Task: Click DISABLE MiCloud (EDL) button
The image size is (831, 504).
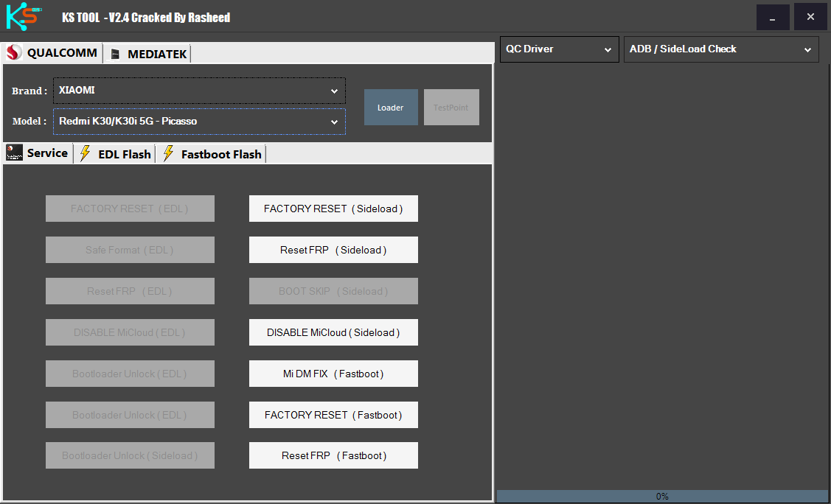Action: [x=130, y=332]
